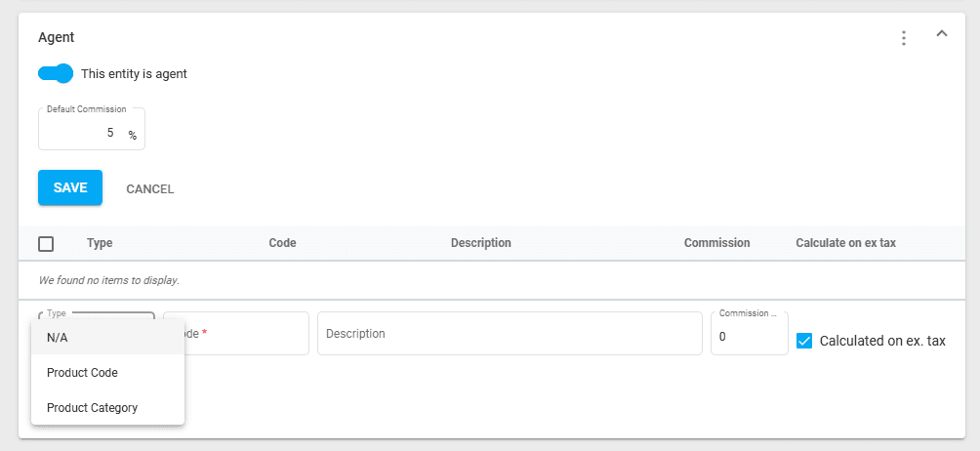Viewport: 980px width, 451px height.
Task: Click the new row Commission value field
Action: tap(748, 337)
